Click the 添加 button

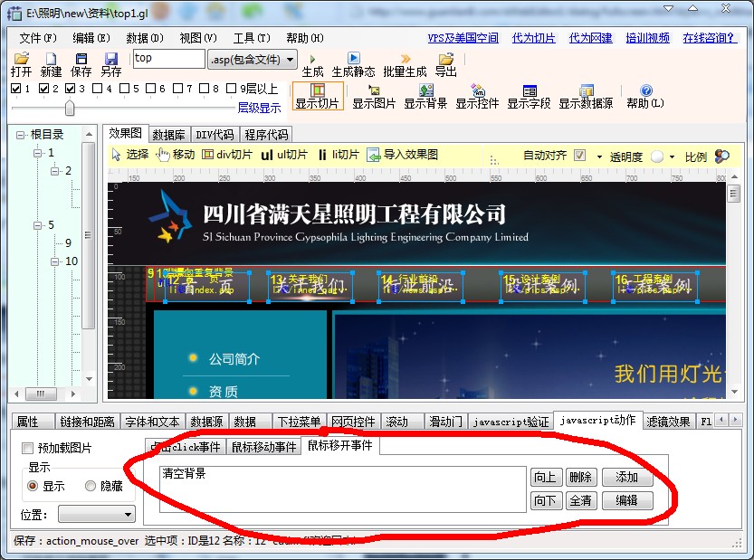(x=627, y=477)
